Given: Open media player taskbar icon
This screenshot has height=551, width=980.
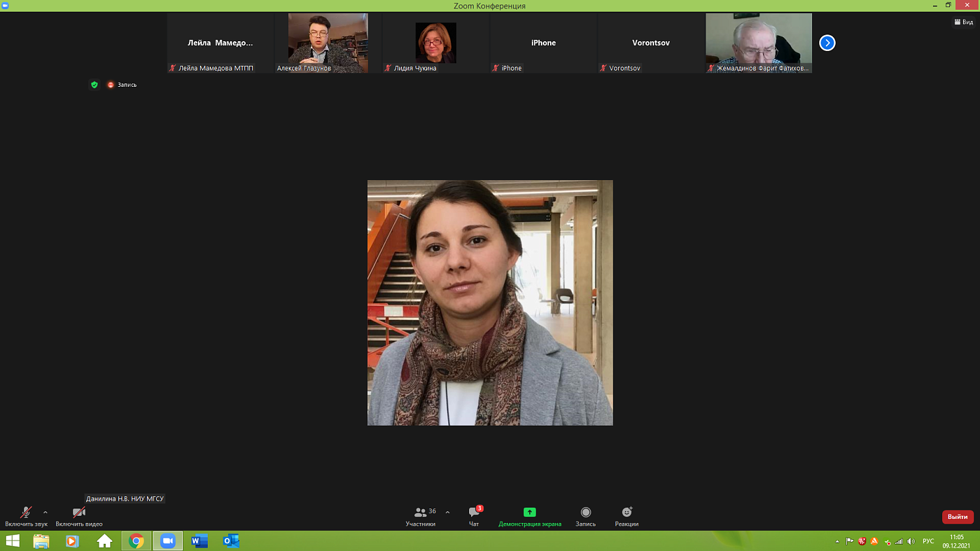Looking at the screenshot, I should (73, 541).
